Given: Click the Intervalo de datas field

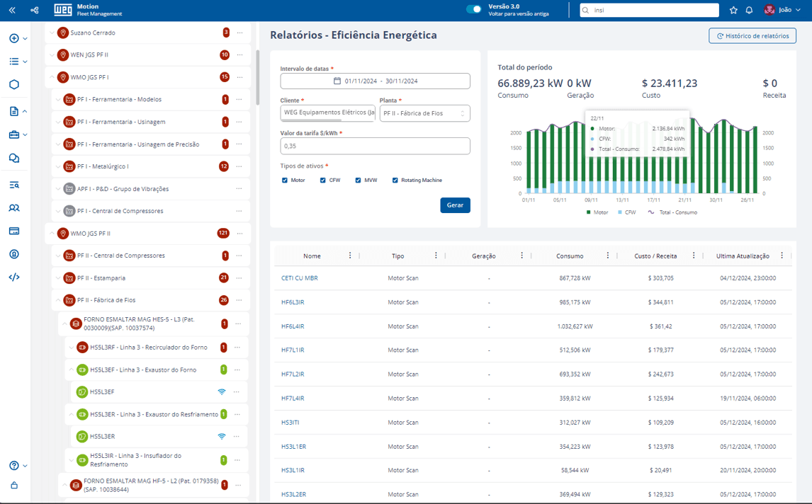Looking at the screenshot, I should 375,81.
